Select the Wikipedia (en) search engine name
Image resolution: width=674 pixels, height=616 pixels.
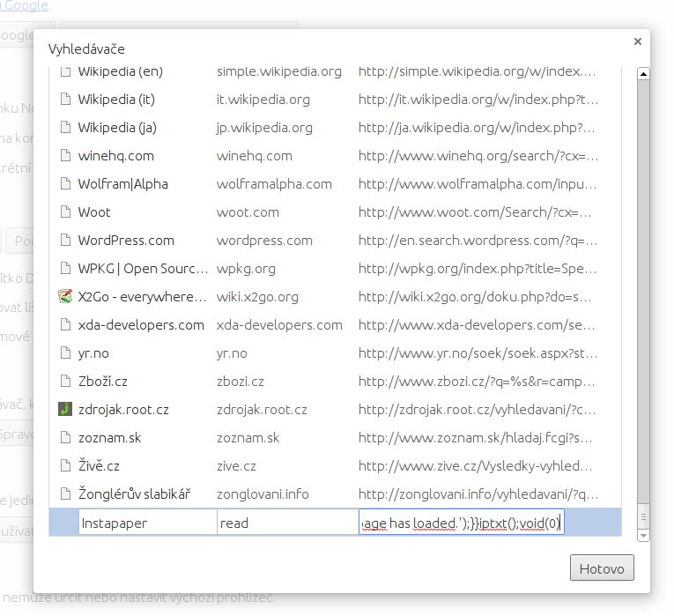pos(121,71)
